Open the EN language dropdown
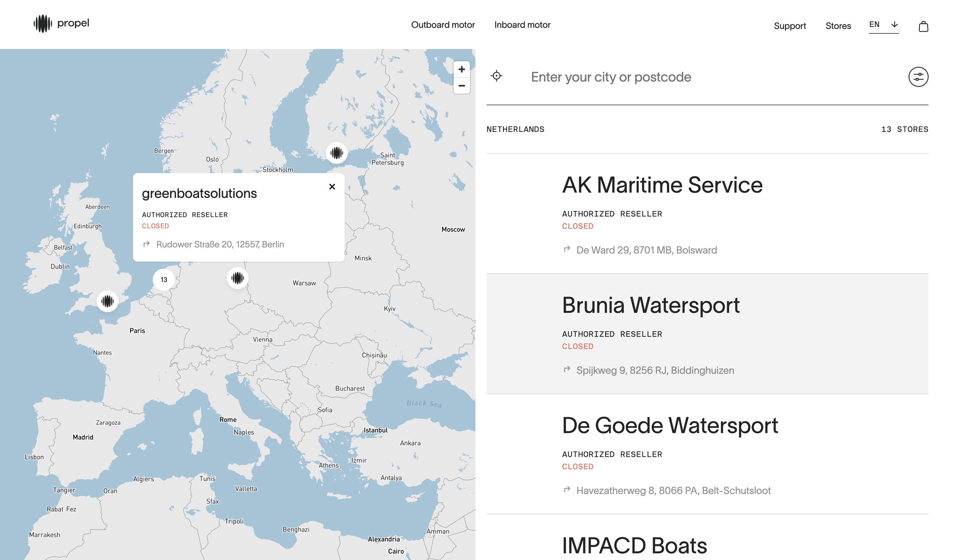Viewport: 962px width, 560px height. (x=883, y=25)
